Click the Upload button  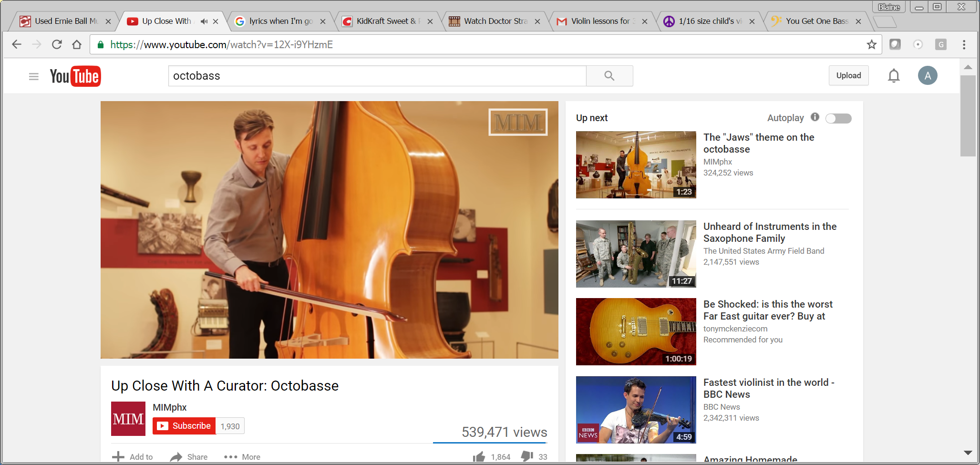coord(849,75)
